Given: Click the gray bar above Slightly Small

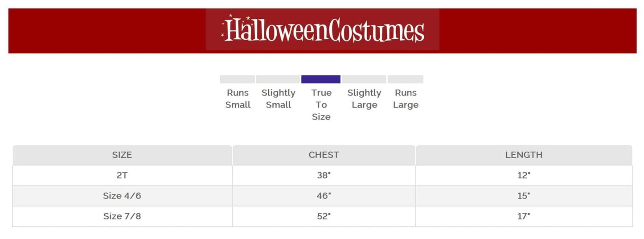Looking at the screenshot, I should [x=278, y=79].
